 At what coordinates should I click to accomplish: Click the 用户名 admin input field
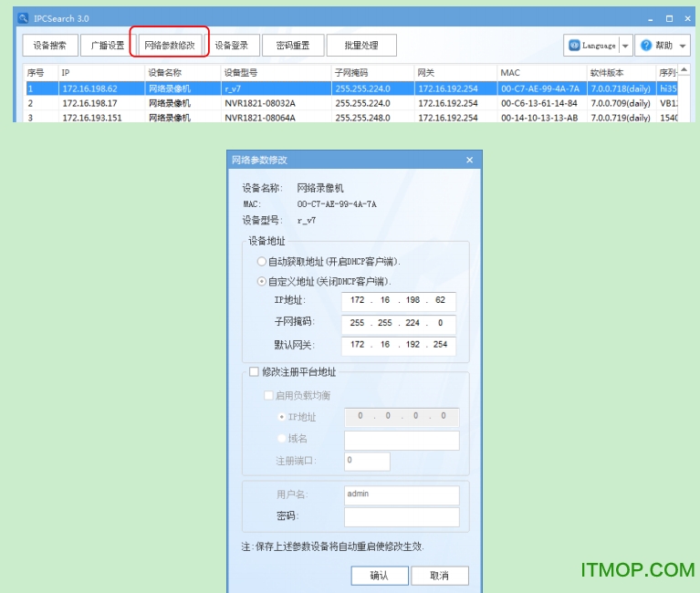click(402, 494)
